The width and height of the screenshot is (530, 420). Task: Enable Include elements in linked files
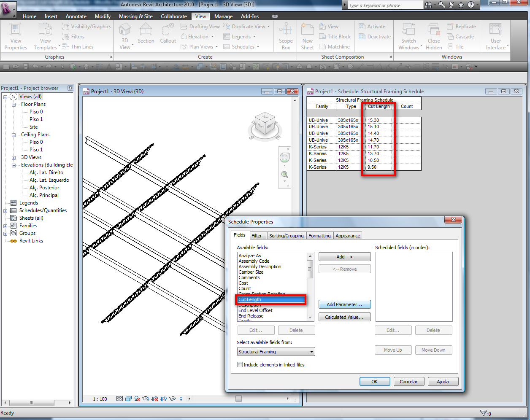coord(240,365)
